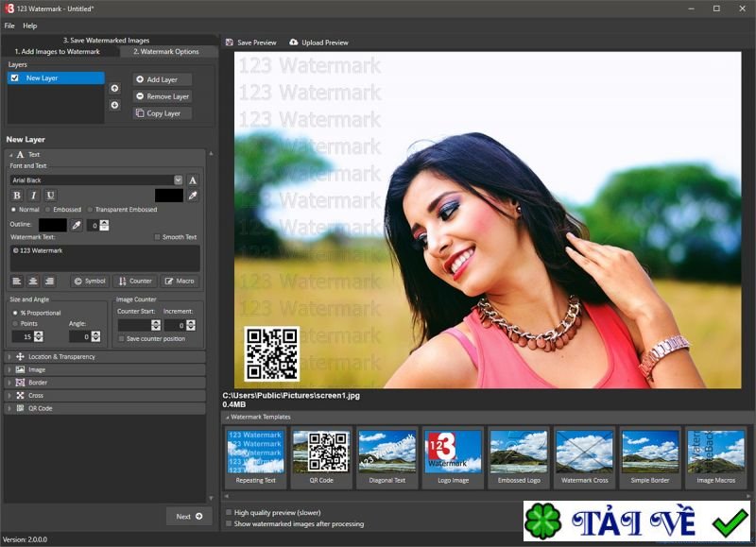This screenshot has height=547, width=756.
Task: Enable Smooth Text checkbox
Action: point(158,237)
